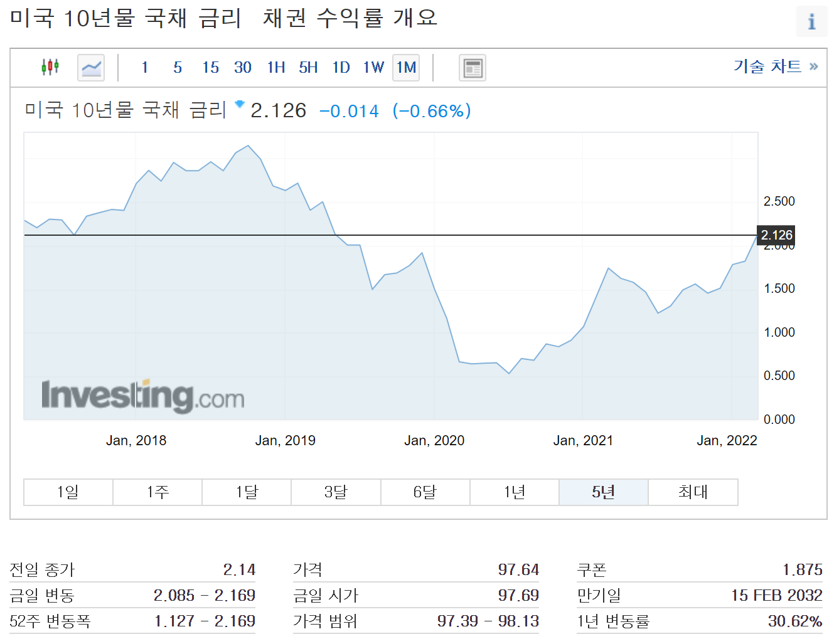Click the percent change (-0.66%)
This screenshot has width=839, height=644.
point(432,112)
